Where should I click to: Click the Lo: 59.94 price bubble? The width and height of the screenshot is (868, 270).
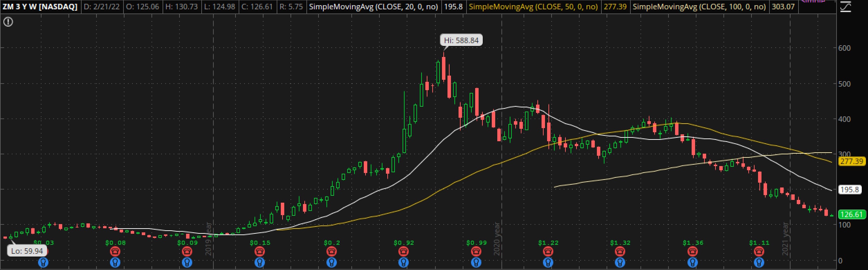point(27,251)
